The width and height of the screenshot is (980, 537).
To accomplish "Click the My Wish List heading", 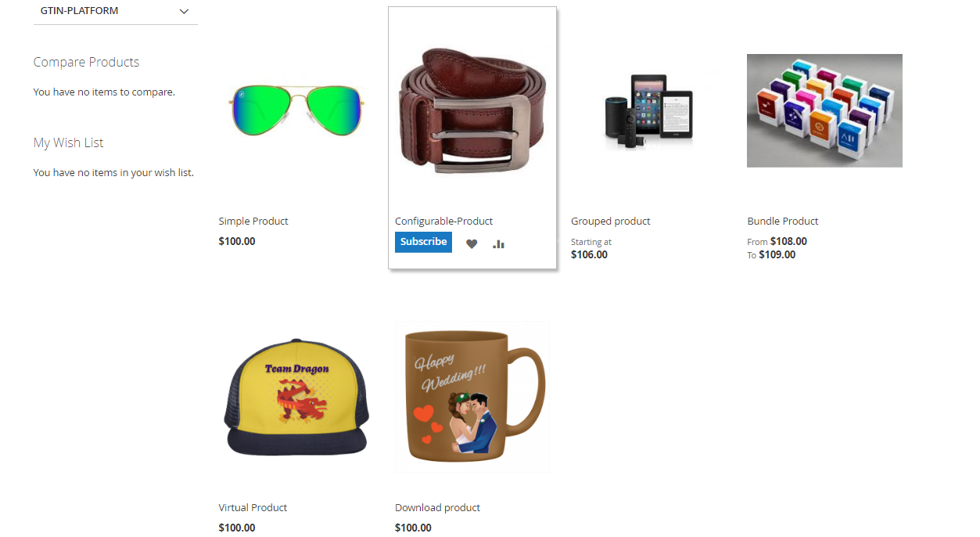I will 68,143.
